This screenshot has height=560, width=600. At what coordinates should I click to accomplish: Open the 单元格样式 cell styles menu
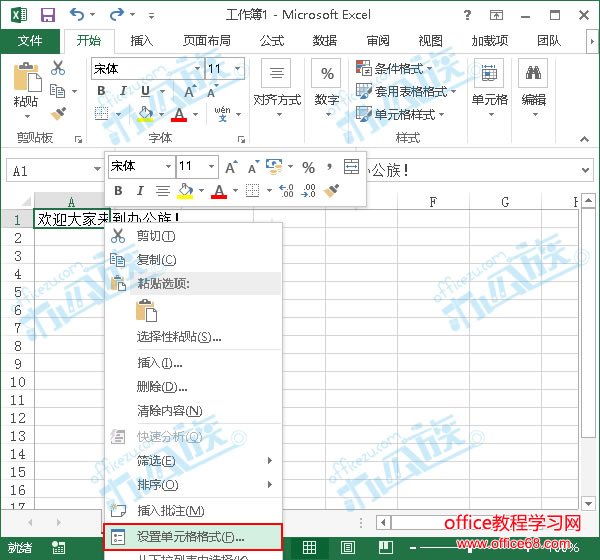pos(400,114)
